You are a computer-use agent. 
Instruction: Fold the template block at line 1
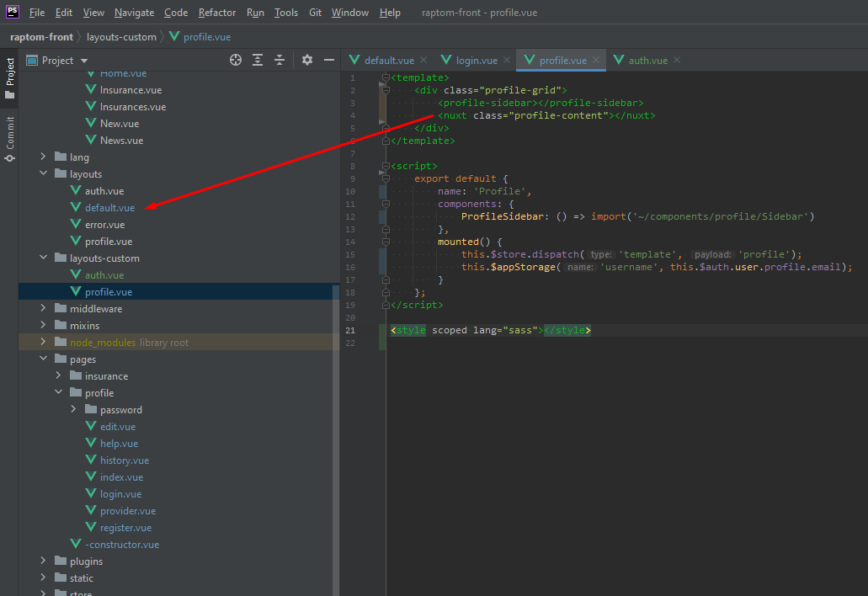click(x=386, y=77)
